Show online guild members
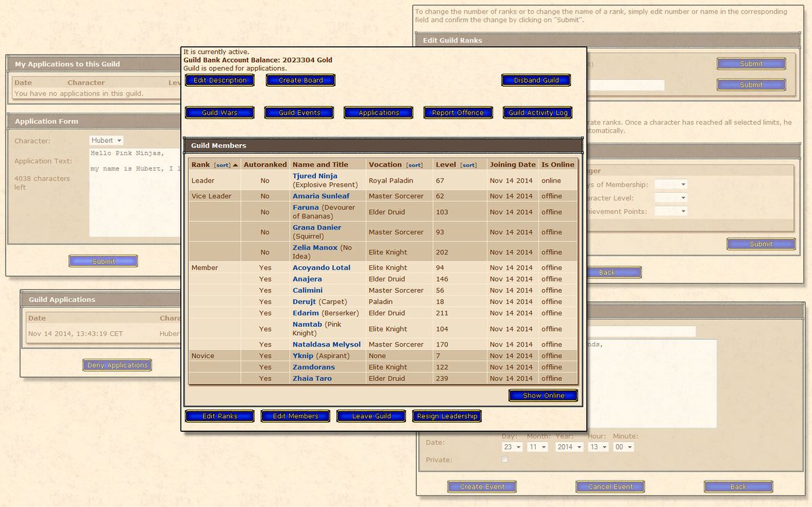This screenshot has width=812, height=507. (x=543, y=396)
